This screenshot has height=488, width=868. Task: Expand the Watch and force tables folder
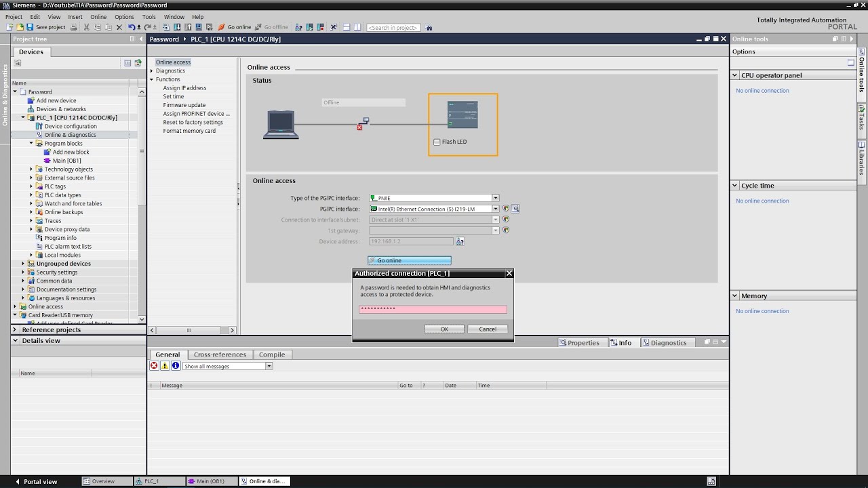(x=31, y=203)
